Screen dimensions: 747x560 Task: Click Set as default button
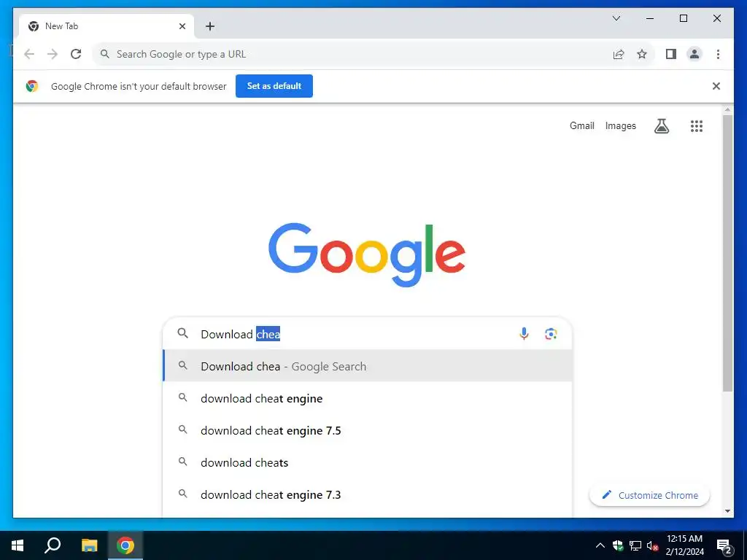pyautogui.click(x=274, y=86)
